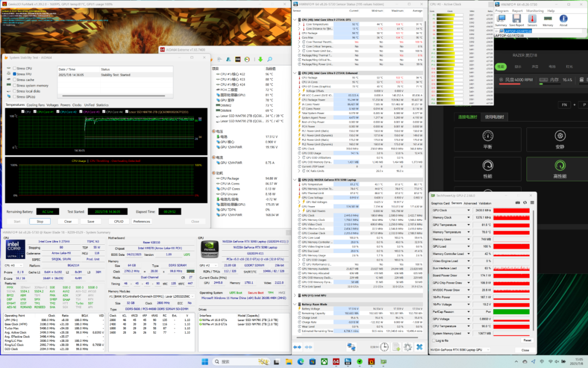This screenshot has height=368, width=588.
Task: Click the green download arrow in AIDA64 toolbar
Action: 260,59
